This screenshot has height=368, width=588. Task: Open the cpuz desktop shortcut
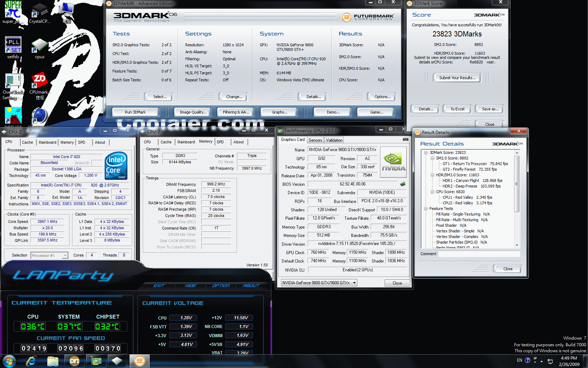click(x=40, y=48)
